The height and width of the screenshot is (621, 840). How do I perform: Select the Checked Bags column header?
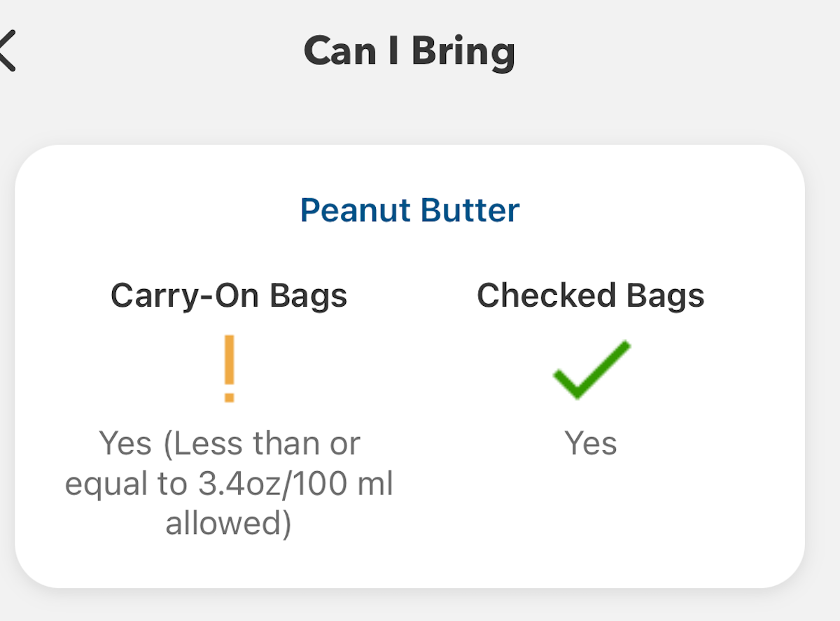(x=591, y=295)
